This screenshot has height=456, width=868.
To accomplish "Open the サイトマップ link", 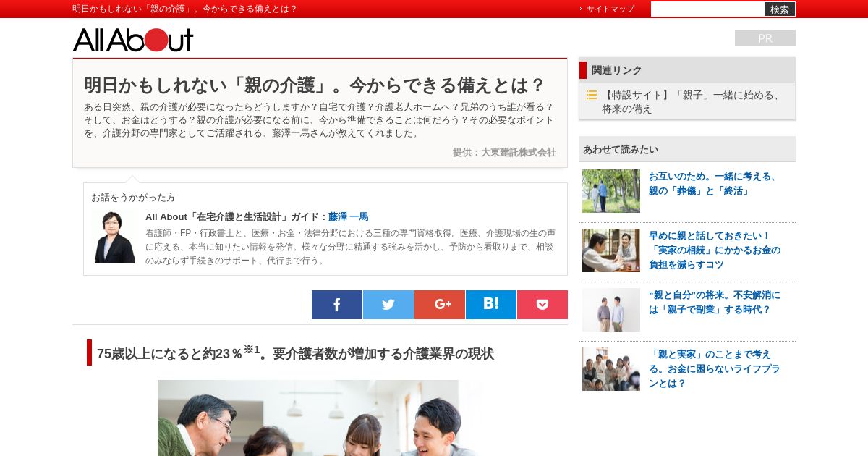I will [x=610, y=9].
